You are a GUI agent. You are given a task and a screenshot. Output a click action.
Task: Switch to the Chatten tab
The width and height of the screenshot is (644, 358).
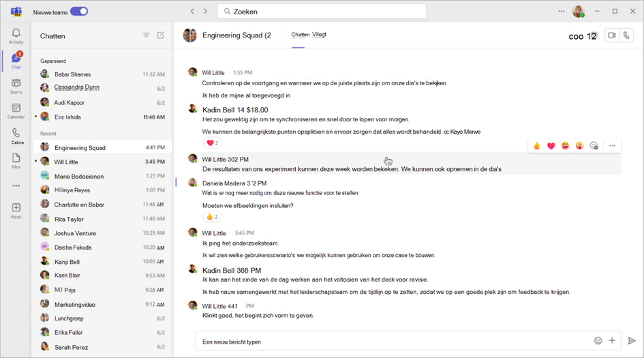tap(300, 35)
